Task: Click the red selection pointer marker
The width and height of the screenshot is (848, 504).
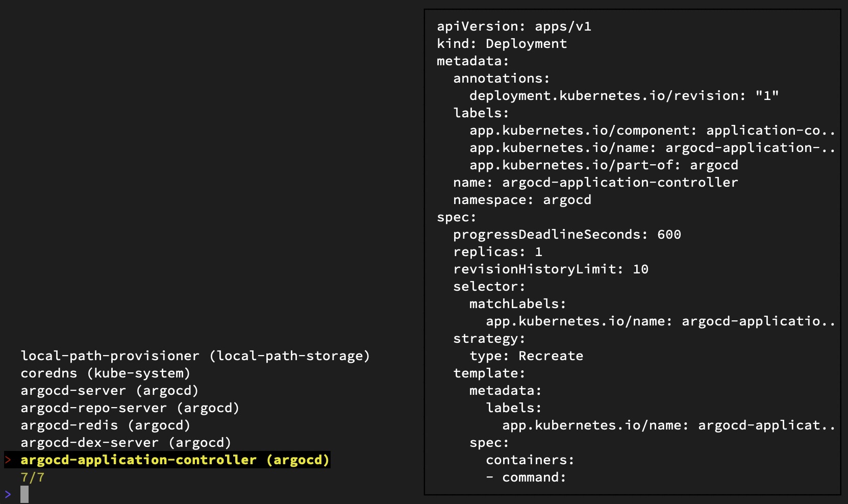Action: [8, 460]
